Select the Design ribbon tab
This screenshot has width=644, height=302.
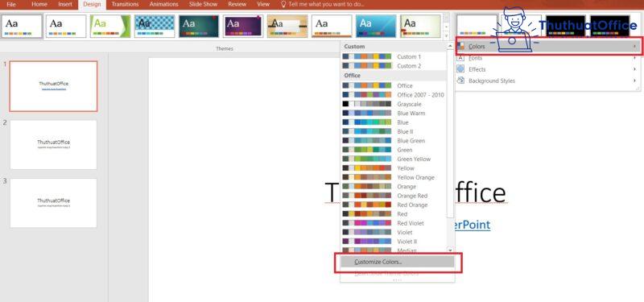(x=92, y=5)
